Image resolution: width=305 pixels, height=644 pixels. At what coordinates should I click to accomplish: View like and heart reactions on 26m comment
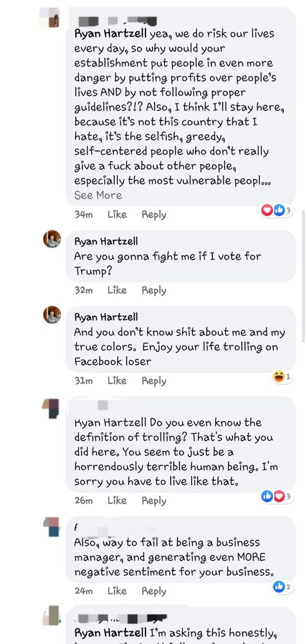click(x=277, y=497)
